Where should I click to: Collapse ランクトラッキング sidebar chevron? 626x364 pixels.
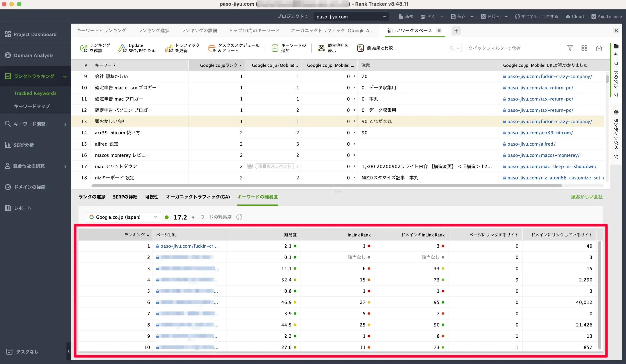coord(65,76)
